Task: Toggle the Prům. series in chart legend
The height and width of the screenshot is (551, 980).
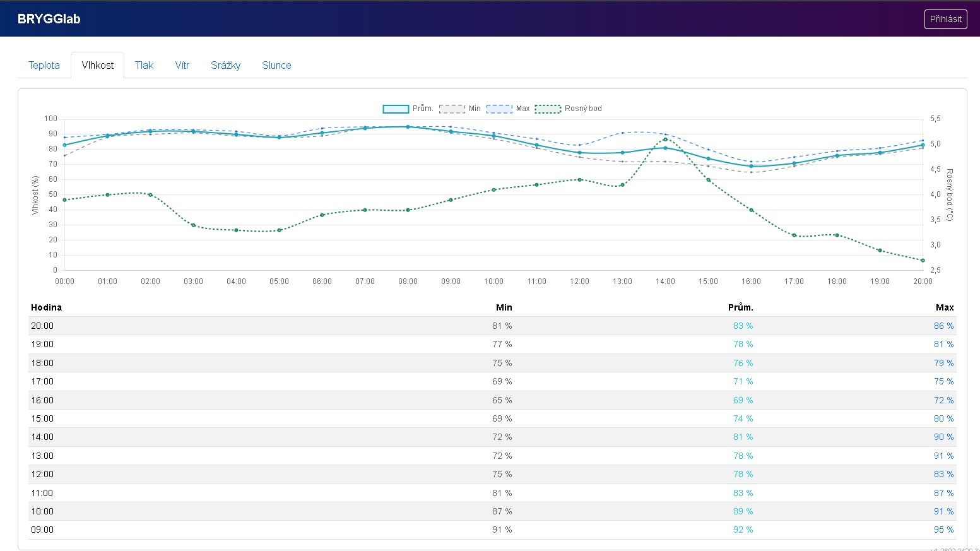Action: coord(408,109)
